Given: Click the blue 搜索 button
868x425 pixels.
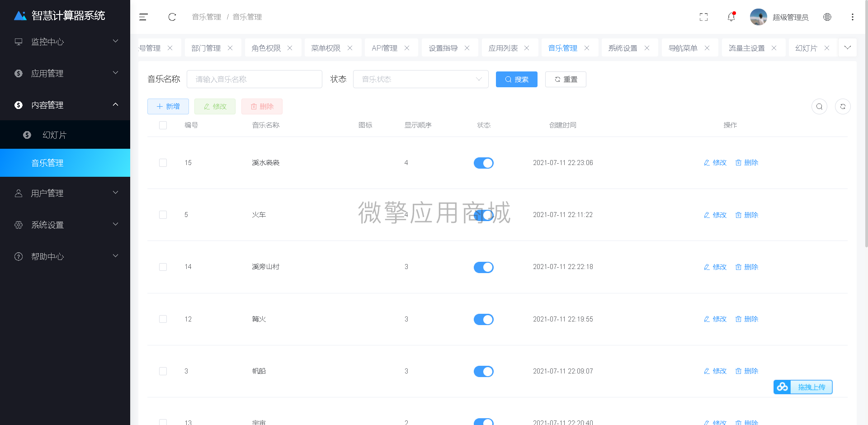Looking at the screenshot, I should click(x=517, y=80).
